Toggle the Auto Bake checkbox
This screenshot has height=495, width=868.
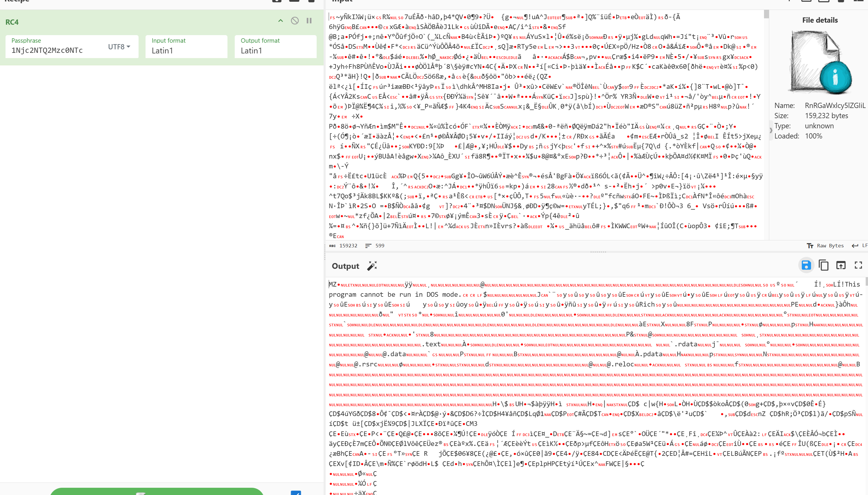click(295, 493)
